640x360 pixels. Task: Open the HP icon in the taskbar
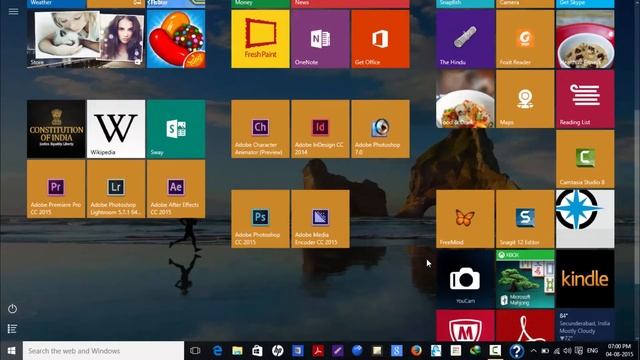(x=277, y=351)
